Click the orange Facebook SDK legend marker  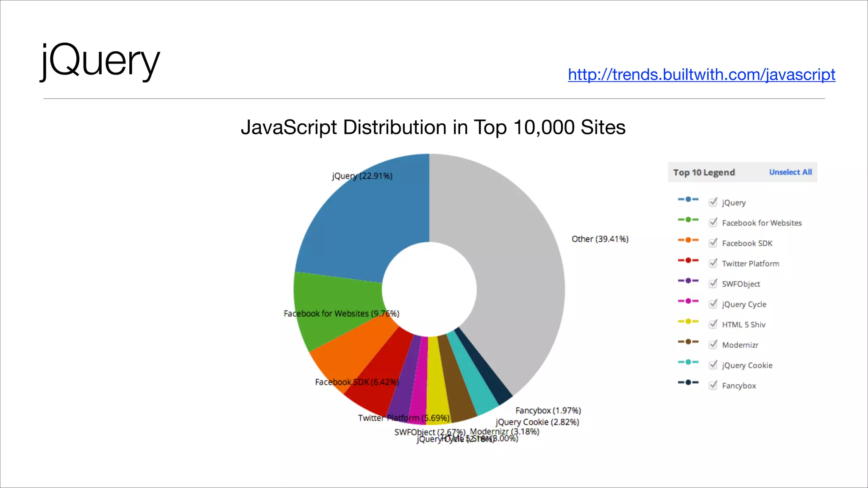[688, 240]
